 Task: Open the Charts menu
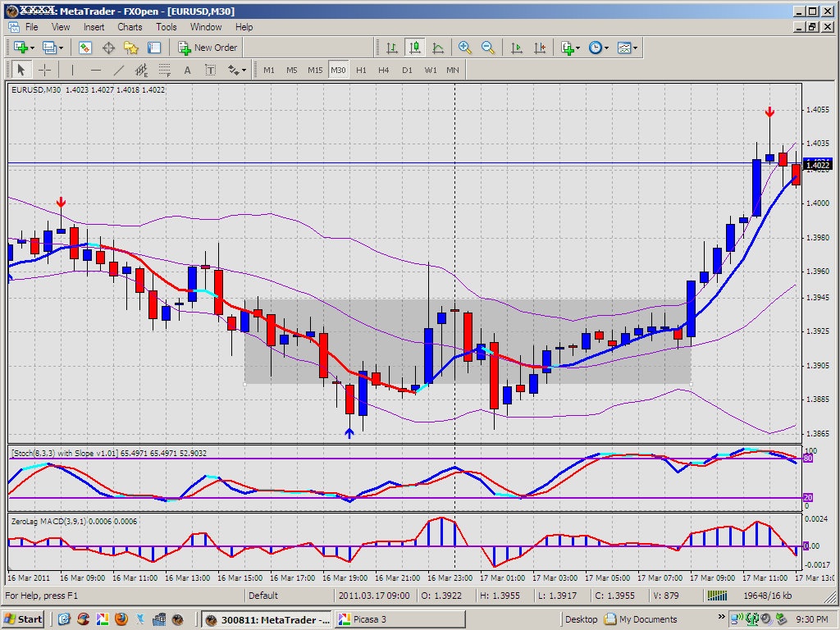[130, 27]
